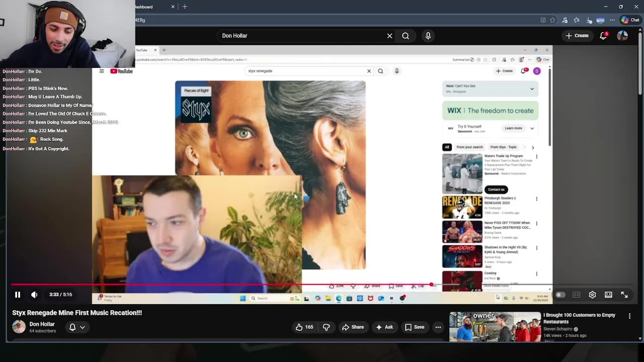
Task: Click the red scrubber on the progress bar
Action: tap(431, 285)
